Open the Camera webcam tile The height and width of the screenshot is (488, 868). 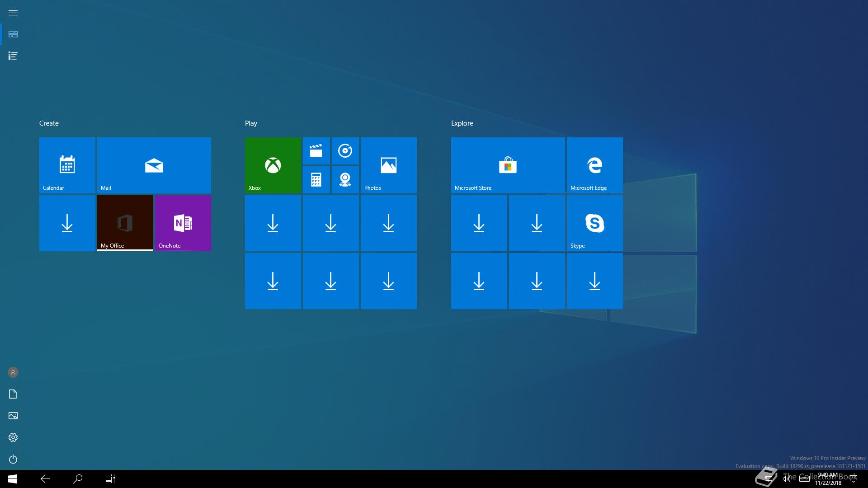(x=345, y=180)
